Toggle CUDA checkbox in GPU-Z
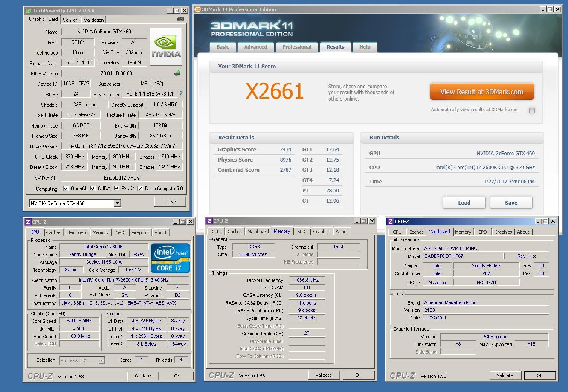The width and height of the screenshot is (568, 392). 93,188
